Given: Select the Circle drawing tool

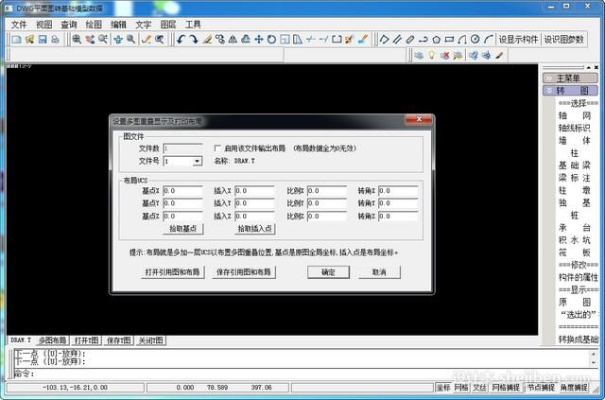Looking at the screenshot, I should click(475, 39).
